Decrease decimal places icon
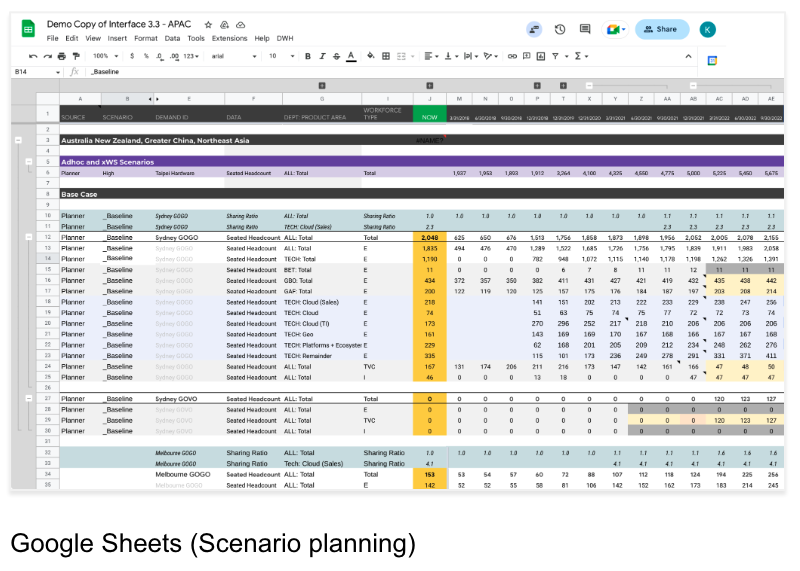This screenshot has height=571, width=800. [160, 56]
